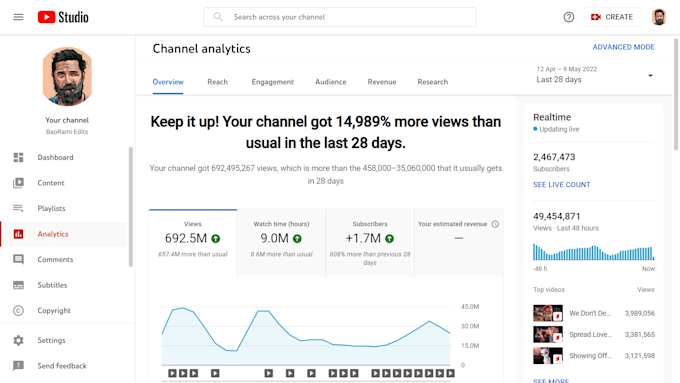
Task: Open ADVANCED MODE link
Action: [624, 47]
